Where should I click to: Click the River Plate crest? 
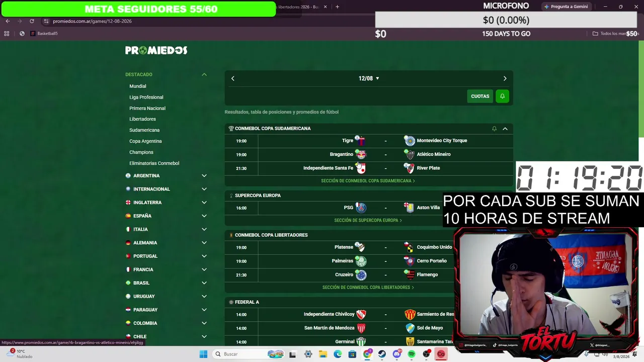[410, 168]
